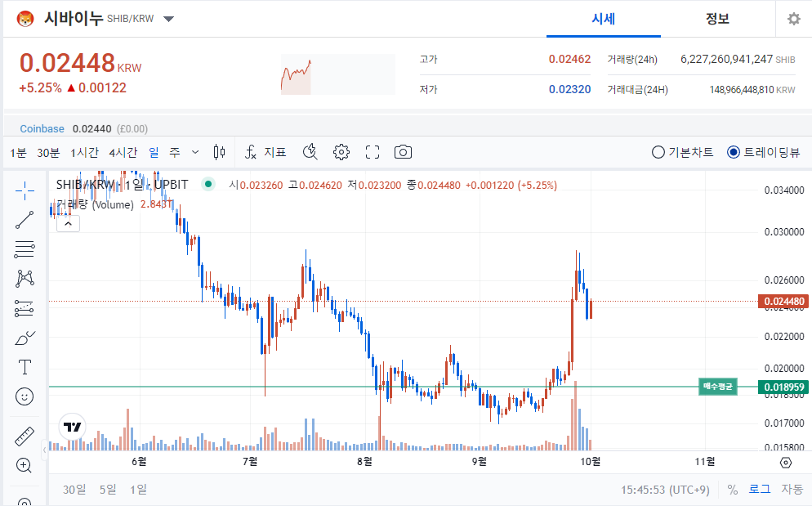The image size is (812, 506).
Task: Toggle 로그 logarithmic scale
Action: [759, 489]
